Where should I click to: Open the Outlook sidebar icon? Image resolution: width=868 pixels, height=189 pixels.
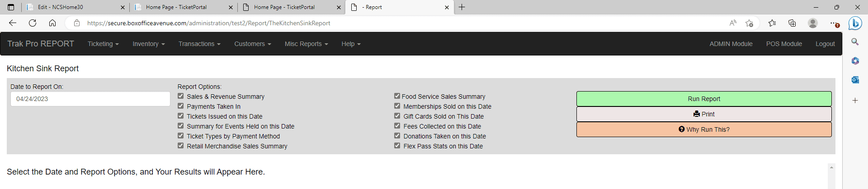855,80
